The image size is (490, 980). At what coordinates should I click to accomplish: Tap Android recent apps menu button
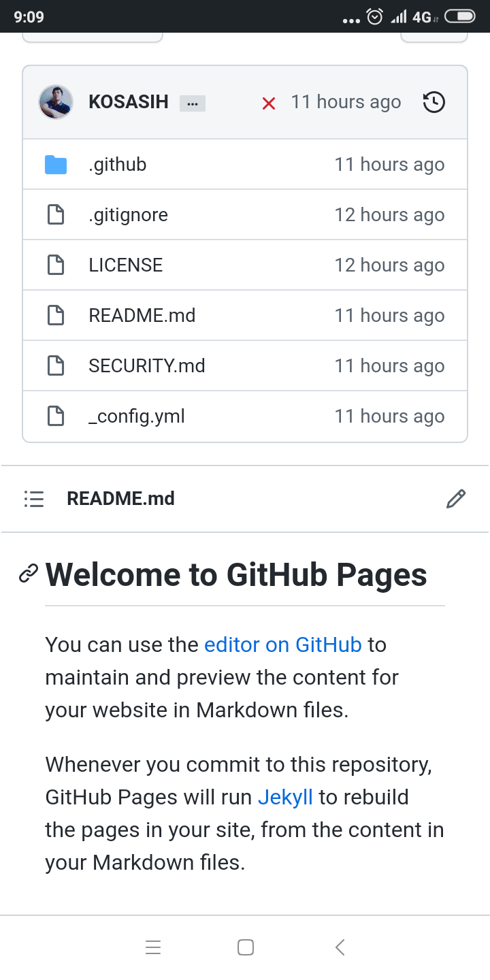point(153,947)
